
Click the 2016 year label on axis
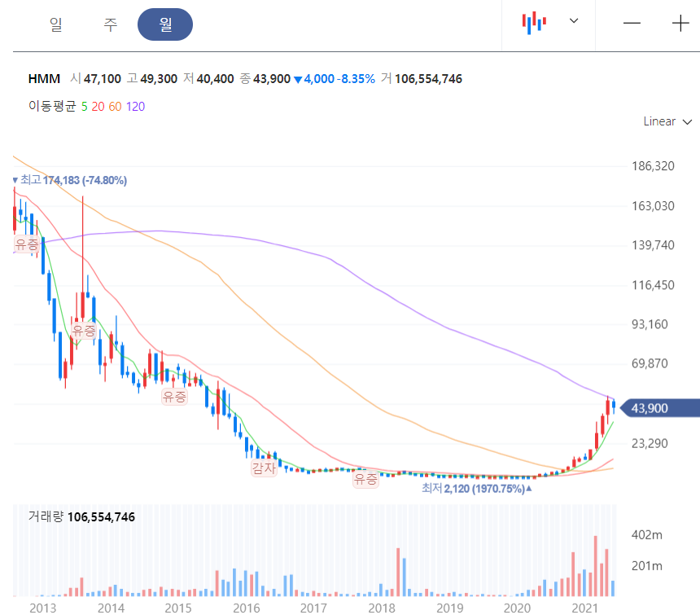[x=246, y=608]
